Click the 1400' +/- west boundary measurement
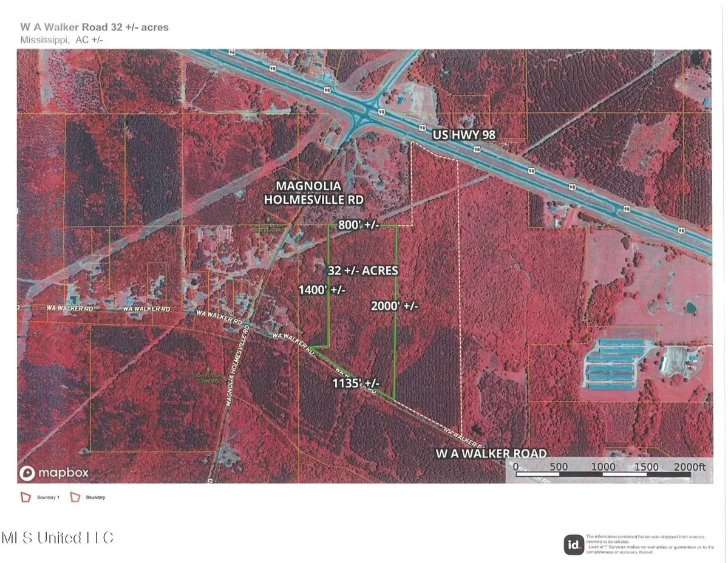The width and height of the screenshot is (728, 563). point(321,290)
